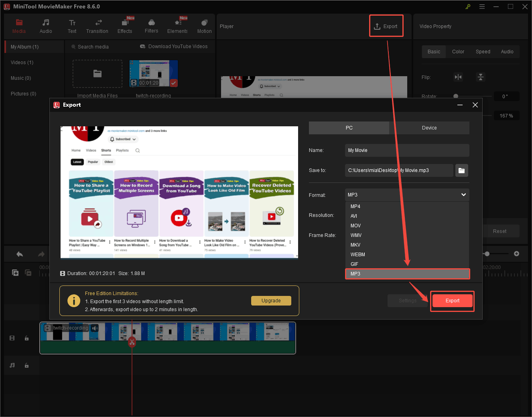Click the red Export button in dialog
The image size is (532, 417).
point(453,301)
